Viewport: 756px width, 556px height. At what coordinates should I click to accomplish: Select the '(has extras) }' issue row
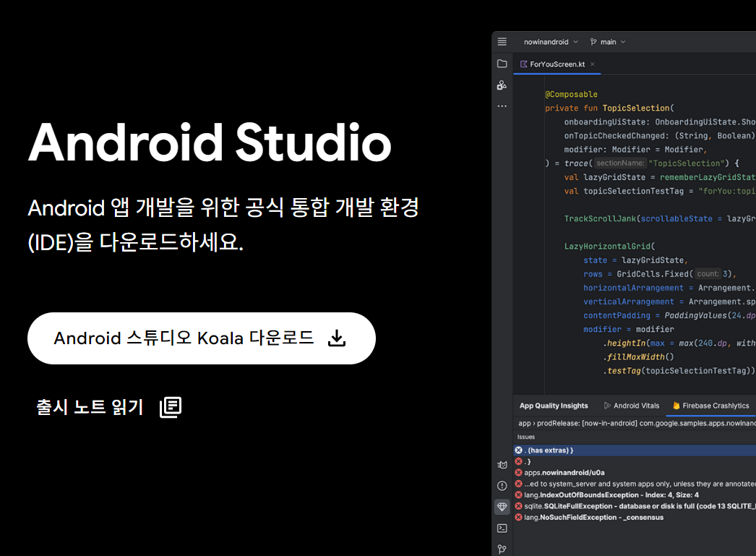tap(635, 450)
